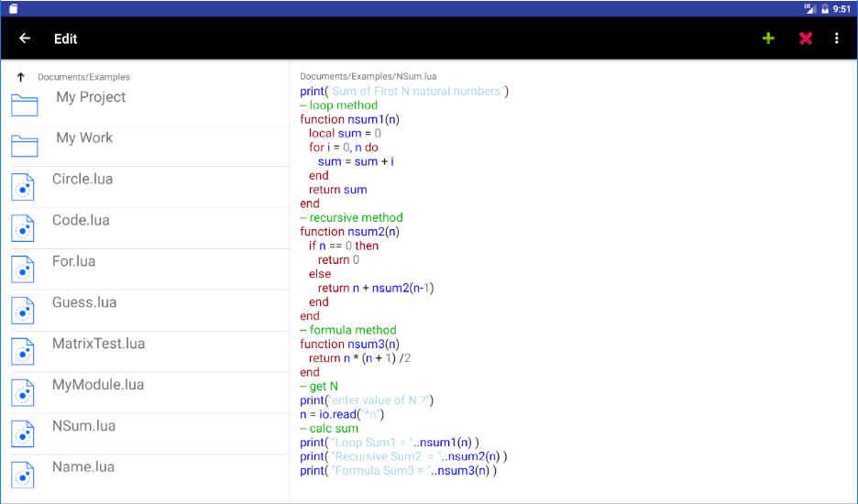This screenshot has width=858, height=504.
Task: Select the MatrixTest.lua file icon
Action: (x=23, y=352)
